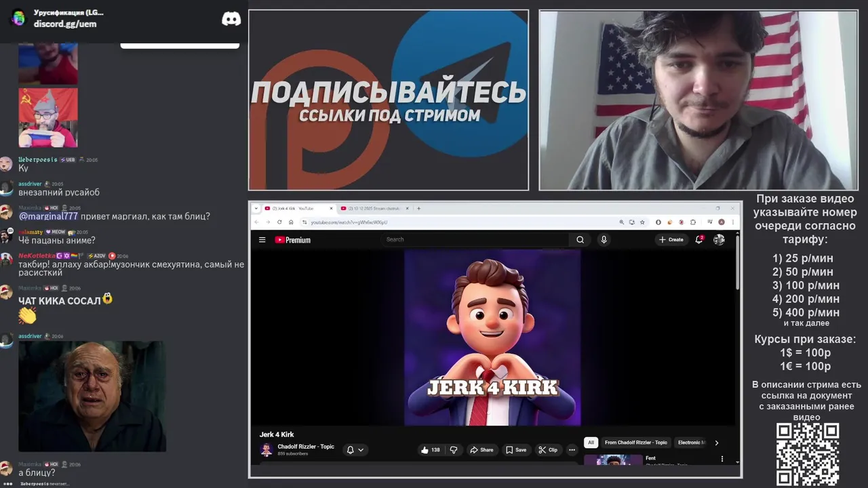Click the clapping hands emoji in chat

[x=27, y=316]
